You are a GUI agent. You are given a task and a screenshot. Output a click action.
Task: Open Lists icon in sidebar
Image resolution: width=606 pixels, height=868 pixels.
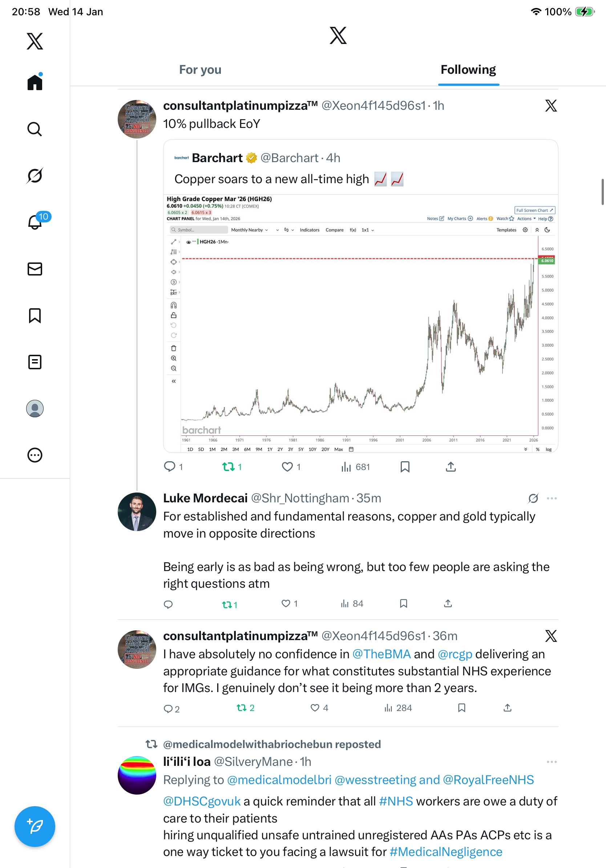click(x=35, y=362)
